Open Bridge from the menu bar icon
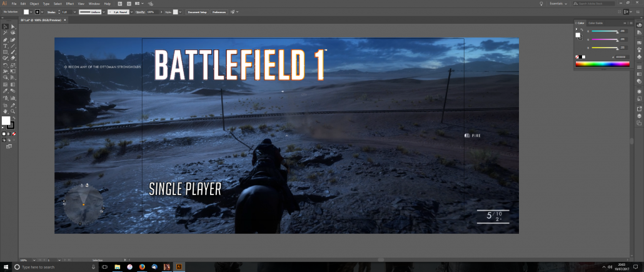Screen dimensions: 644x272 (120, 4)
